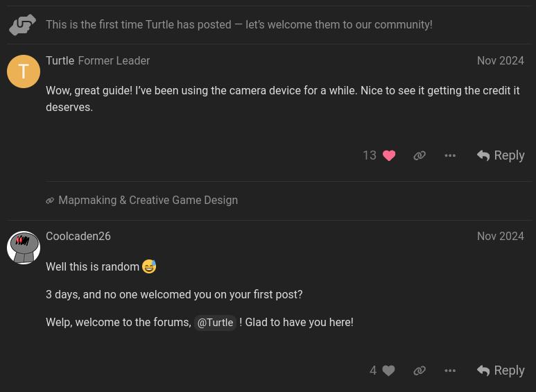This screenshot has width=536, height=392.
Task: Follow the Mapmaking & Creative Game Design link
Action: [148, 200]
